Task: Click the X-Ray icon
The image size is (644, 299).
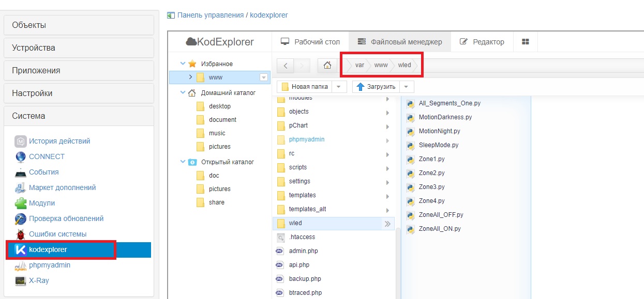Action: pos(20,280)
